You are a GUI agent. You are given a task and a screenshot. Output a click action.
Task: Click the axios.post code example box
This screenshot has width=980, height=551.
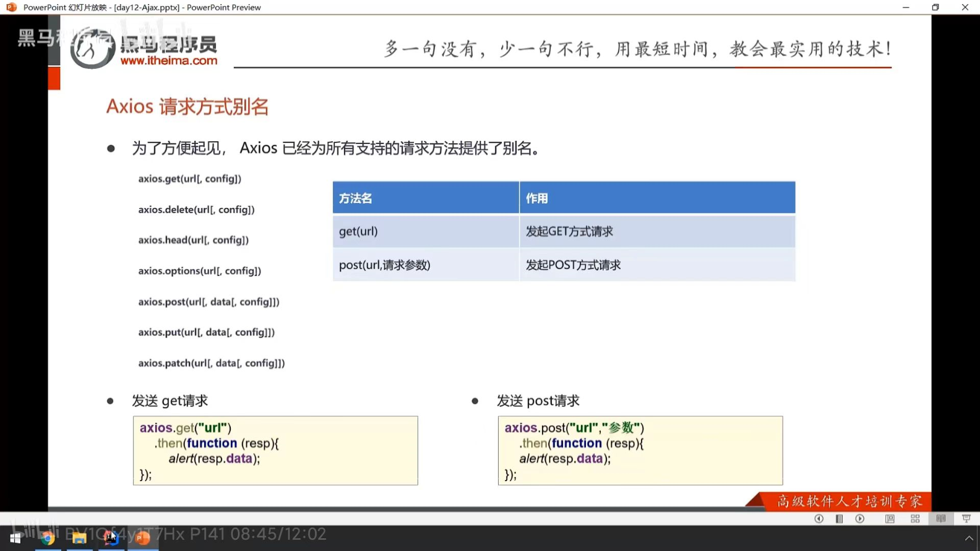tap(640, 450)
